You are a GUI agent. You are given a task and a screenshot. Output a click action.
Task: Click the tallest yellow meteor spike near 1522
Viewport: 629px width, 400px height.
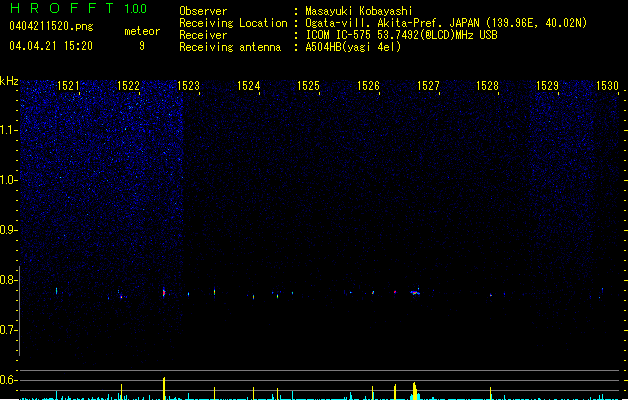pos(164,388)
